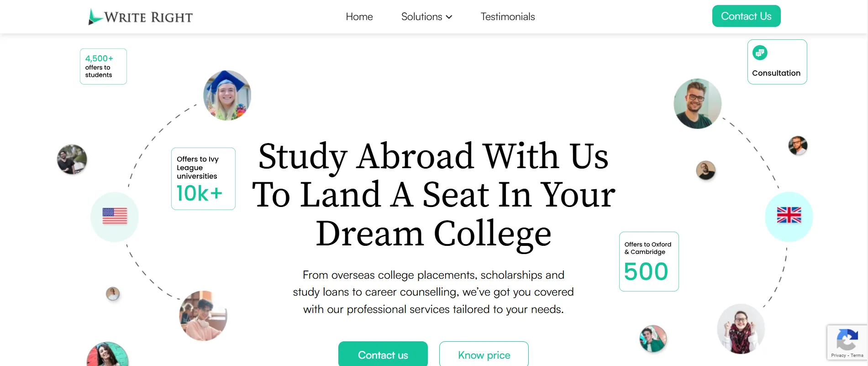Open the Testimonials section

click(x=507, y=17)
